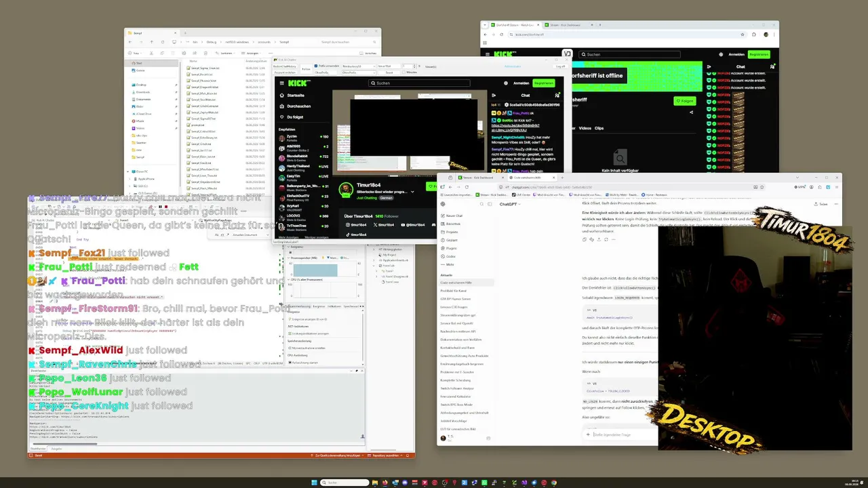868x488 pixels.
Task: Open the Kick hamburger menu in the Kick Ai Chatter window
Action: (281, 83)
